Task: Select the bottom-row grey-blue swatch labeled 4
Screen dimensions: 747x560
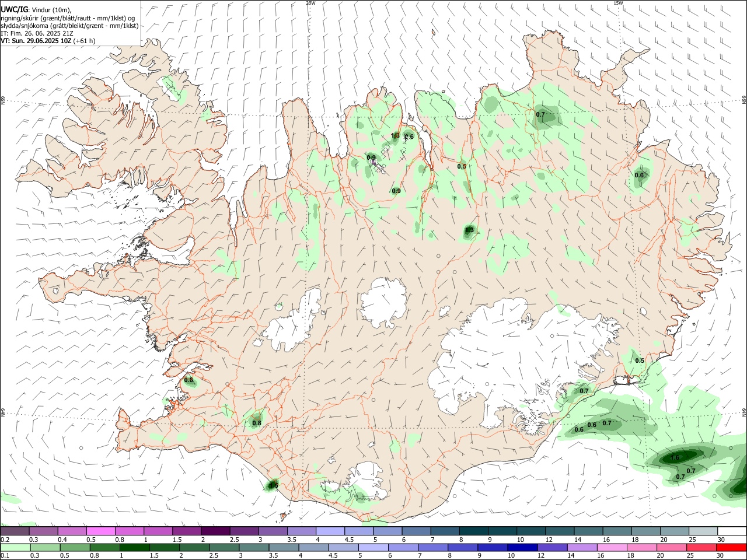Action: pos(313,547)
